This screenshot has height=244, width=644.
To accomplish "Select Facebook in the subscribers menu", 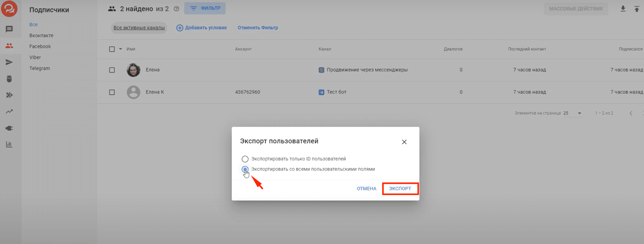I will coord(40,46).
